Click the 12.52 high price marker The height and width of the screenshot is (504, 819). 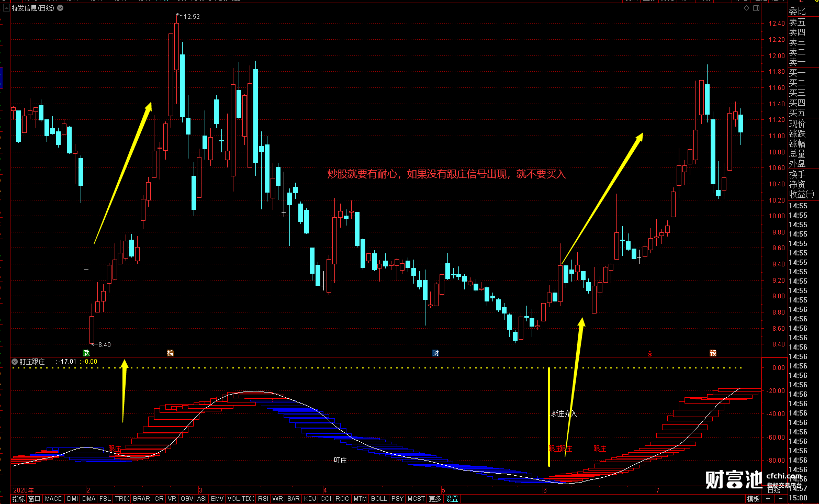pos(192,17)
